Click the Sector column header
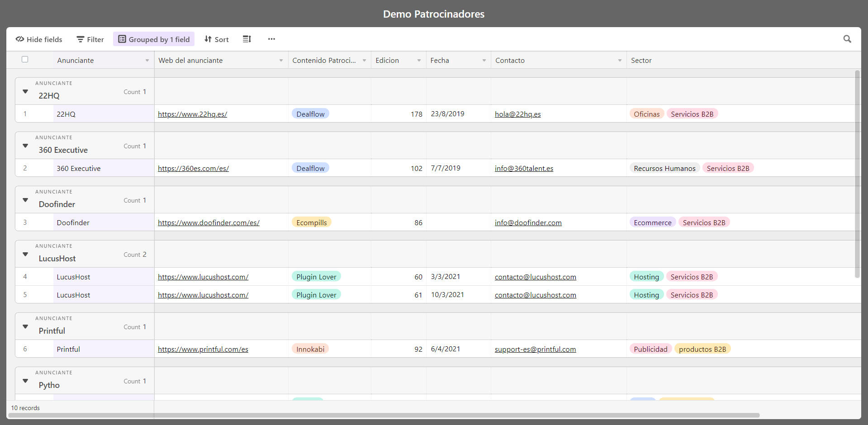This screenshot has width=868, height=425. pyautogui.click(x=641, y=61)
